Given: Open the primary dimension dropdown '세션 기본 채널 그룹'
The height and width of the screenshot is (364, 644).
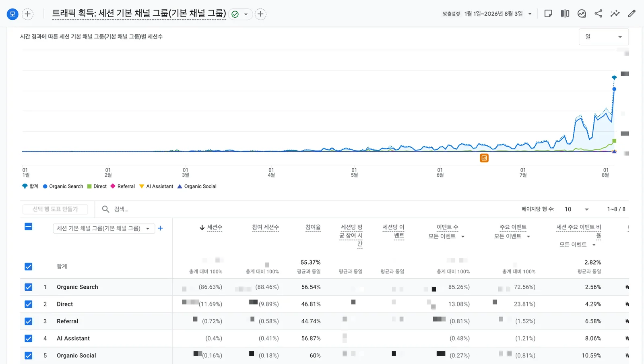Looking at the screenshot, I should 104,228.
